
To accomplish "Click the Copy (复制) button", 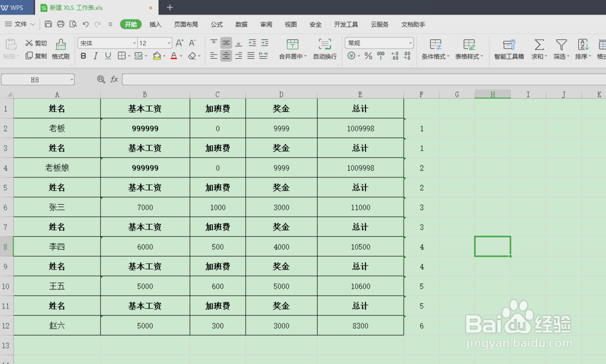I will (38, 56).
